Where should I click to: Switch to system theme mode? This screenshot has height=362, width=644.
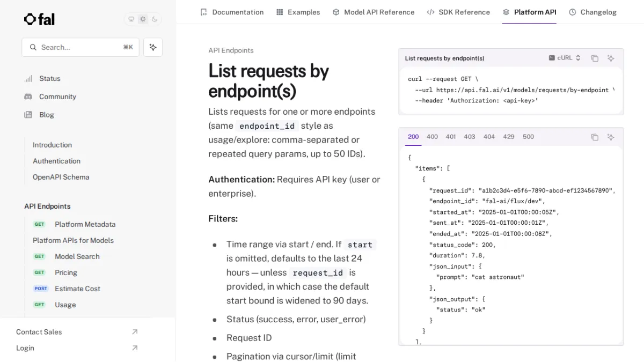(x=131, y=19)
